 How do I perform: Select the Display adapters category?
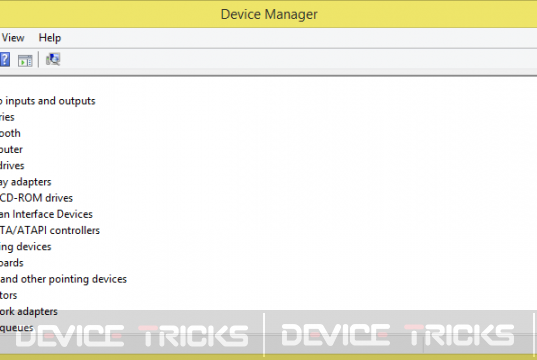[26, 182]
